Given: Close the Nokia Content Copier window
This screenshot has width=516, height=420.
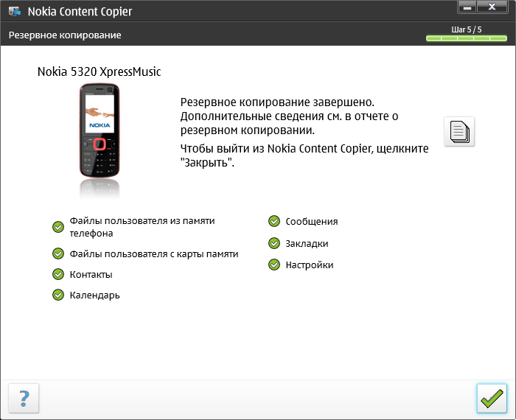Looking at the screenshot, I should point(492,7).
